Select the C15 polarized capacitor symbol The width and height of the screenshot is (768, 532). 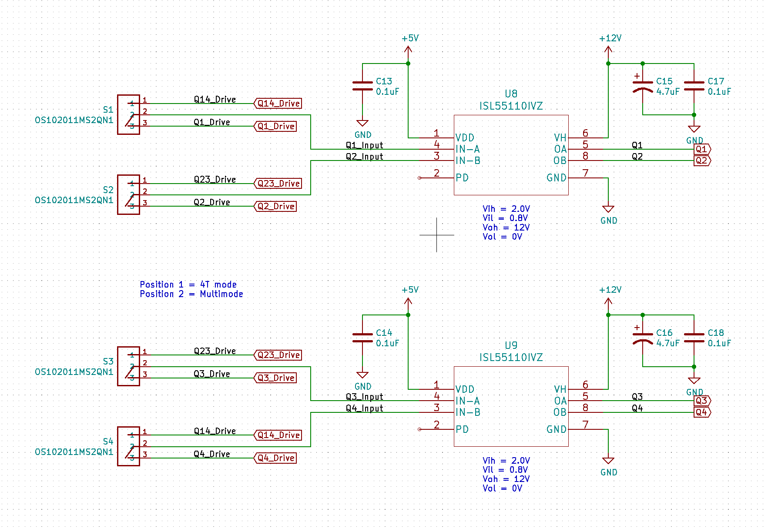tap(643, 86)
